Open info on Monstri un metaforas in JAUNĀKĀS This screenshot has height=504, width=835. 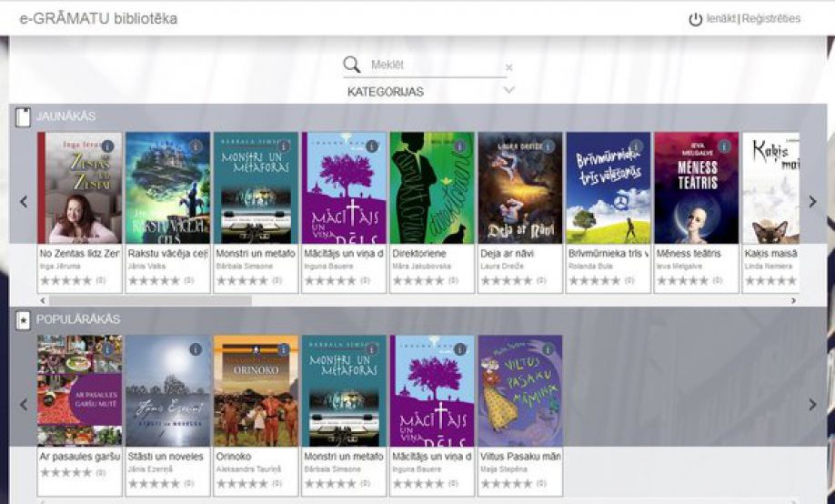284,146
